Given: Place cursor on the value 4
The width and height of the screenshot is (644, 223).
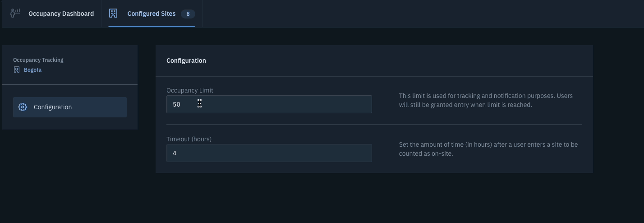Looking at the screenshot, I should (175, 153).
